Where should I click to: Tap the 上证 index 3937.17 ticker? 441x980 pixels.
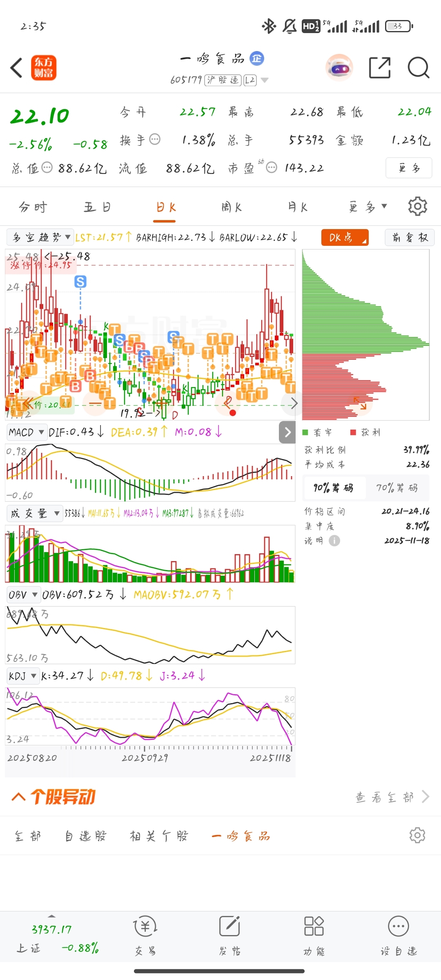[51, 929]
